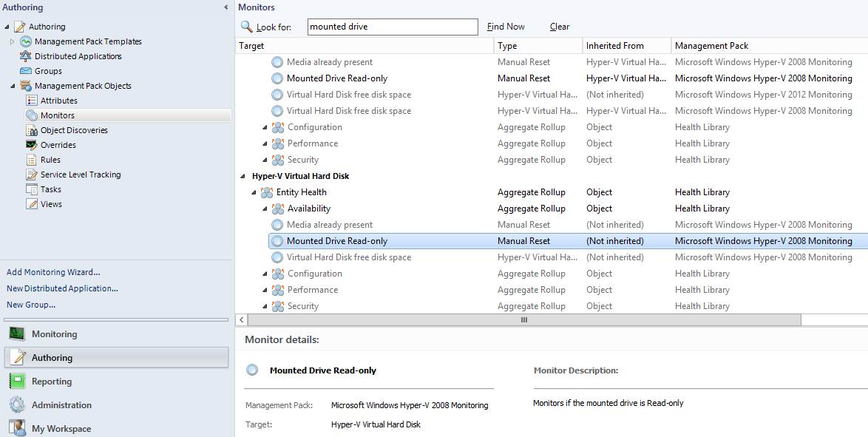Click the Distributed Applications icon
The image size is (868, 437).
[25, 56]
